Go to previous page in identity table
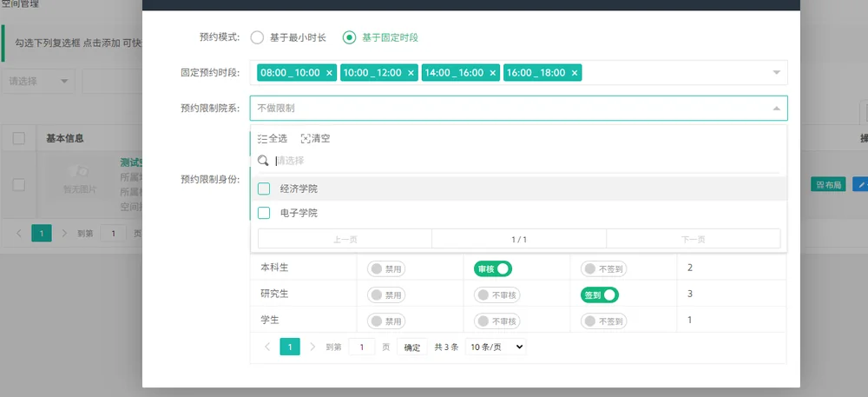This screenshot has width=868, height=397. click(268, 347)
